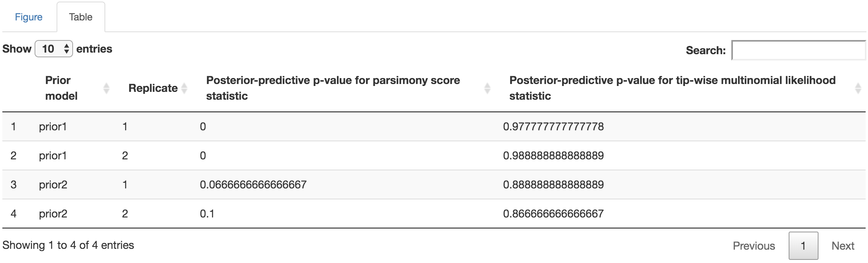Click the parsimony score statistic header

pos(333,88)
